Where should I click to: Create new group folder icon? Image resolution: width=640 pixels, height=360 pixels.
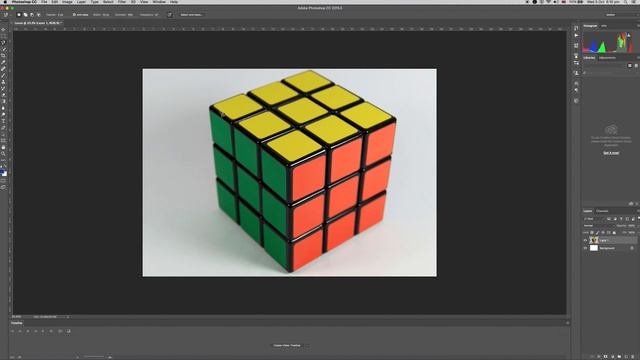pyautogui.click(x=619, y=356)
